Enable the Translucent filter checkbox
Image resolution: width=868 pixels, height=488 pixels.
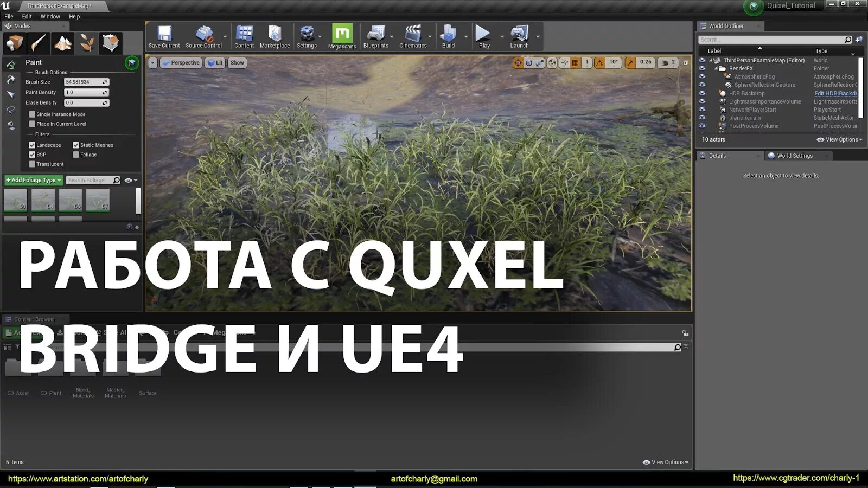pyautogui.click(x=32, y=164)
